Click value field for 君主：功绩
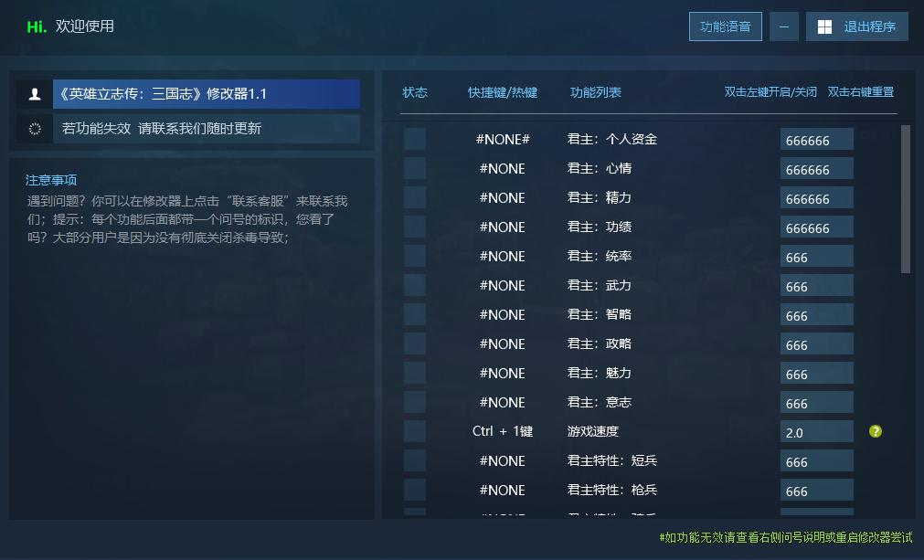 (x=817, y=227)
